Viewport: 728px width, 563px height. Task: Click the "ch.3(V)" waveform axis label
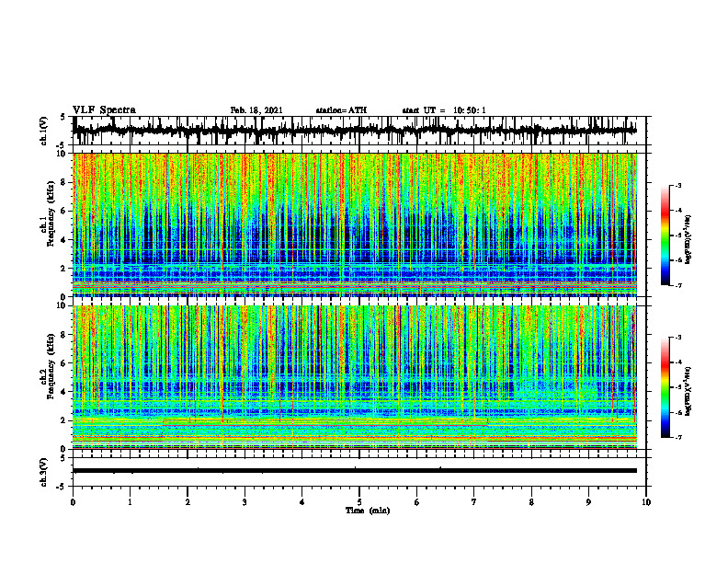44,472
